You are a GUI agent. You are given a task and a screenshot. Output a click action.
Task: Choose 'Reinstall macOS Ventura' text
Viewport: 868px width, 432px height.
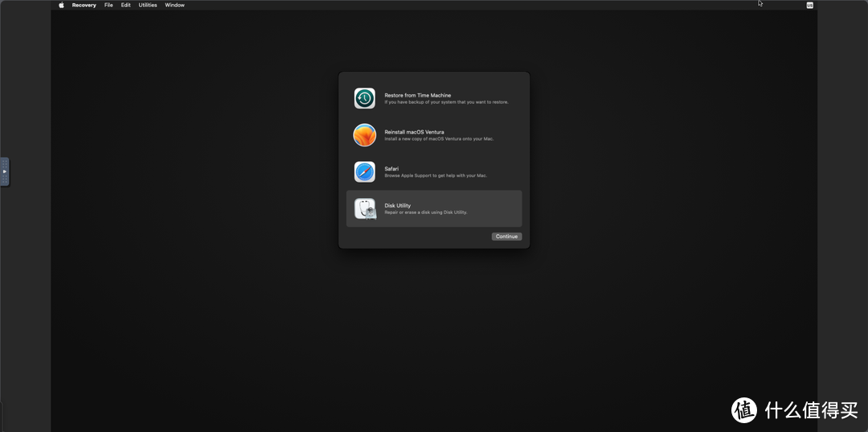[x=414, y=132]
